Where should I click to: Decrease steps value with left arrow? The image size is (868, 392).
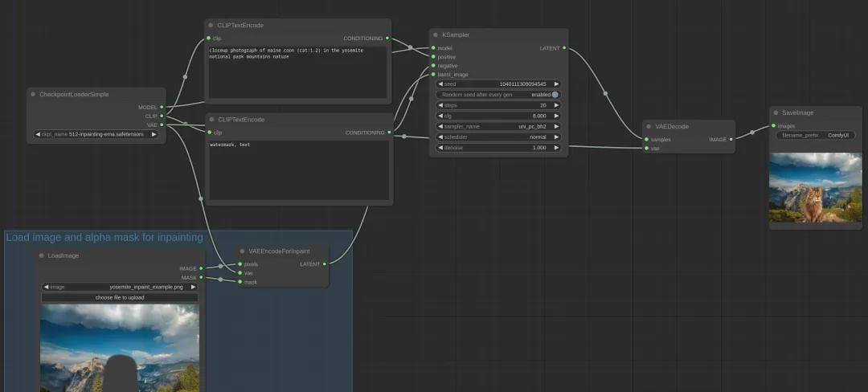440,105
